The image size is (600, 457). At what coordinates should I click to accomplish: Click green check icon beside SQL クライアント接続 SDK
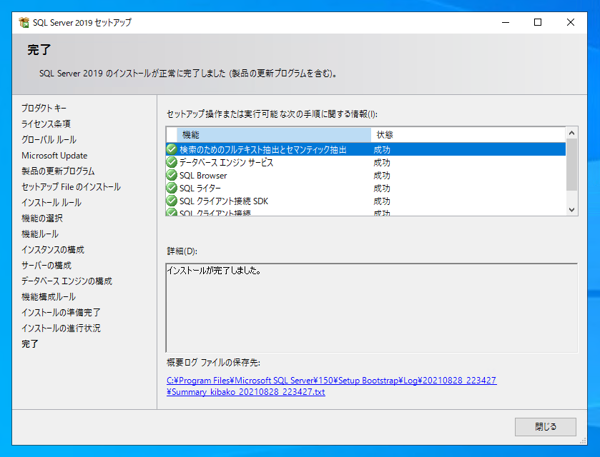point(172,201)
